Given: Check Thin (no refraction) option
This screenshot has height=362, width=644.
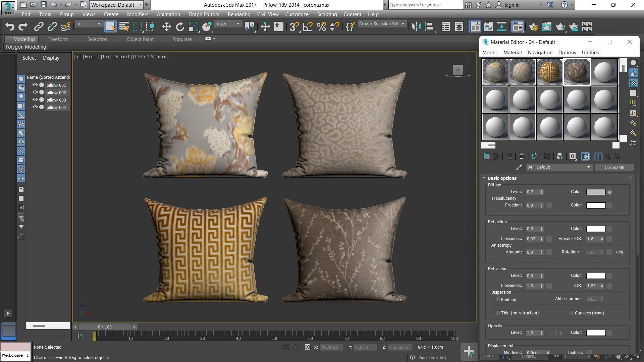Looking at the screenshot, I should click(498, 313).
